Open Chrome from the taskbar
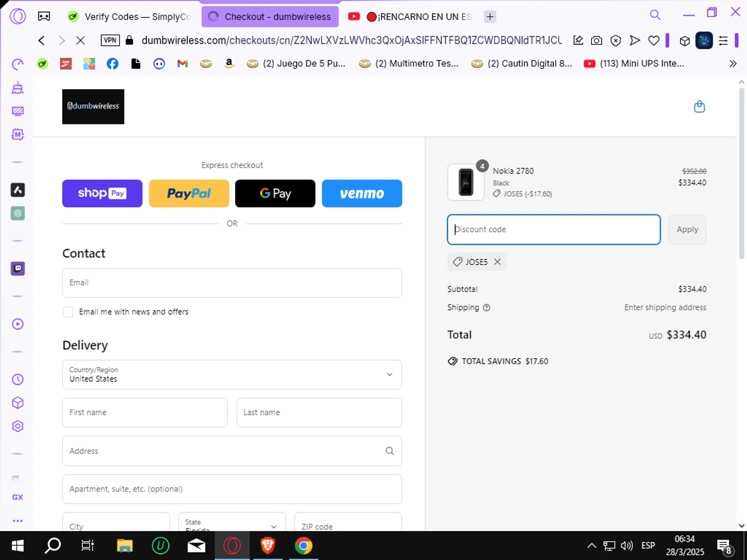Viewport: 747px width, 560px height. 304,546
